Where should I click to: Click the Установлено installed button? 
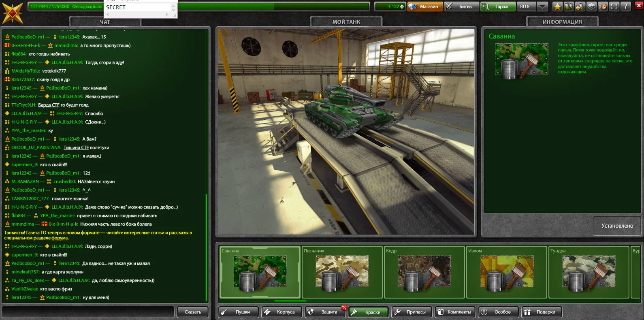617,226
